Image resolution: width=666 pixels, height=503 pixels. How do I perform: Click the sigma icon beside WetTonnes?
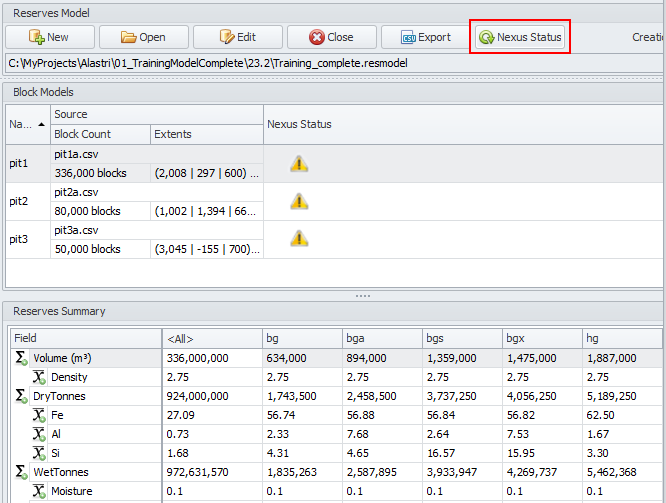tap(21, 470)
